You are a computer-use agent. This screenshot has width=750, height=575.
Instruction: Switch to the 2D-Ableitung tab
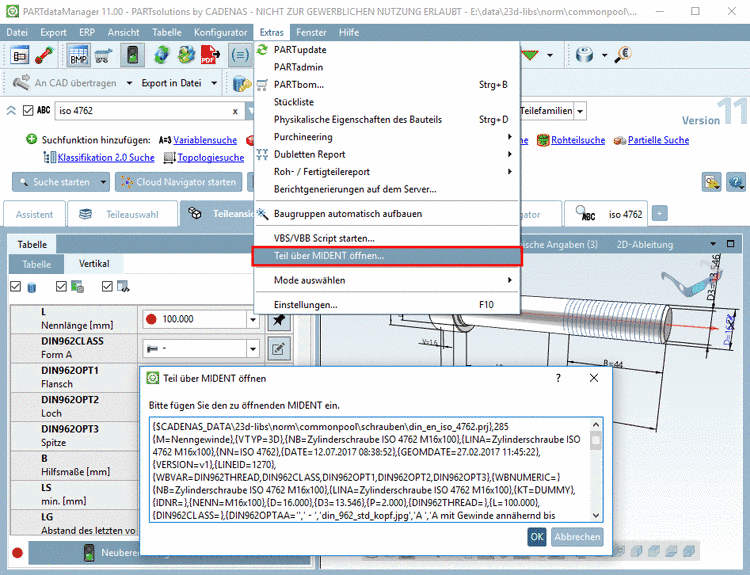click(x=644, y=244)
